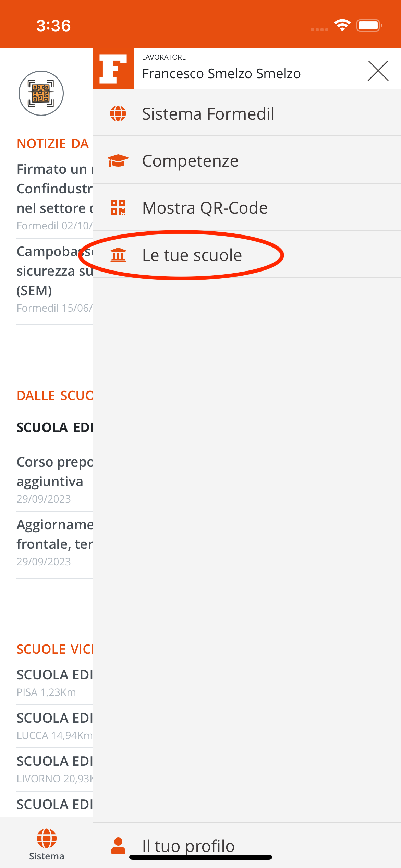Tap the graduation cap Competenze icon
This screenshot has width=401, height=868.
pyautogui.click(x=118, y=160)
